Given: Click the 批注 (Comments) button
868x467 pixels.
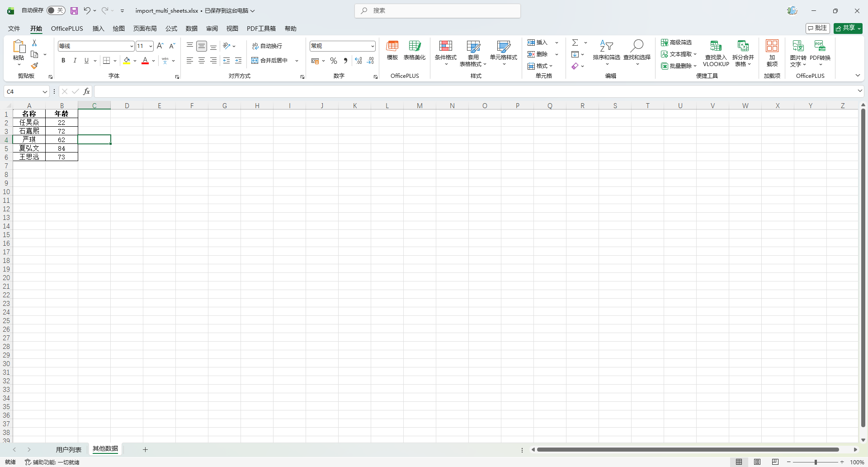Looking at the screenshot, I should [817, 28].
